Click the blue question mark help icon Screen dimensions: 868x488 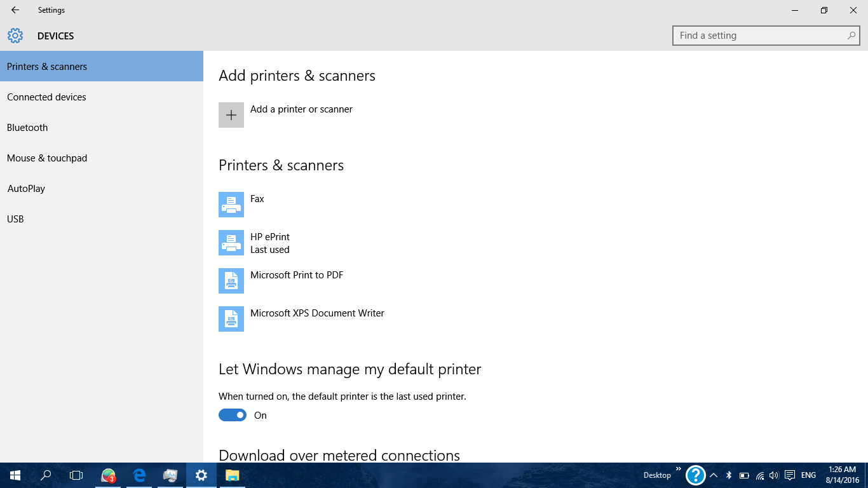[x=696, y=475]
